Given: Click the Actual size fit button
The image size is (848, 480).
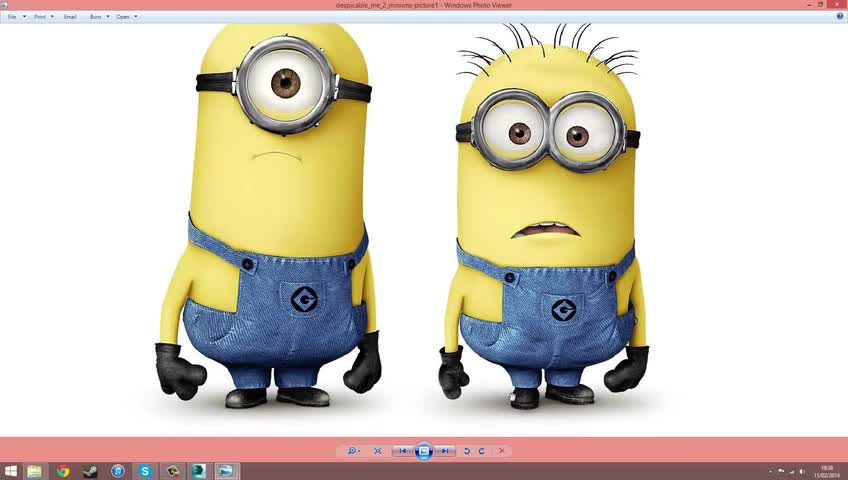Looking at the screenshot, I should click(377, 451).
